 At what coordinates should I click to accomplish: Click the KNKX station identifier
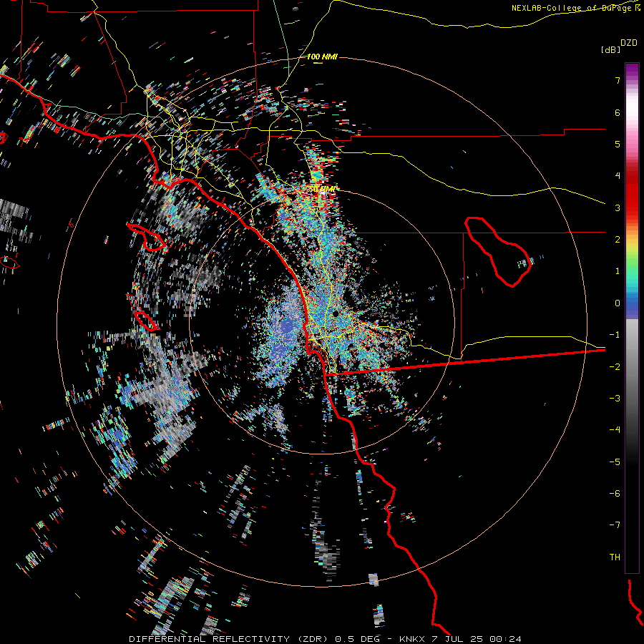coord(412,639)
